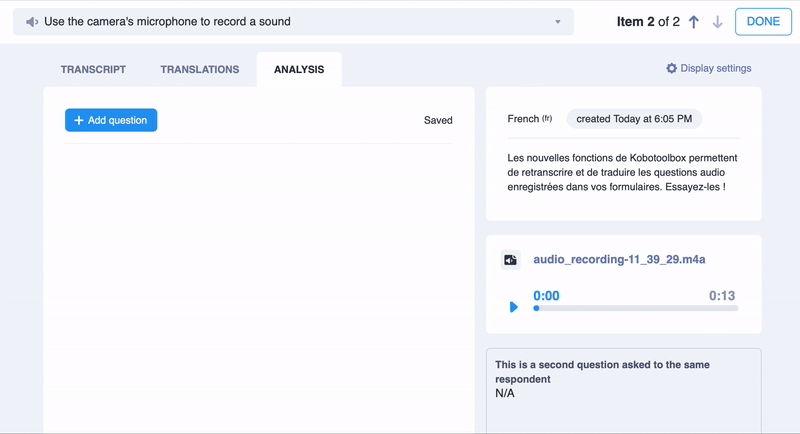Click the speaker icon in the question selector

(32, 22)
